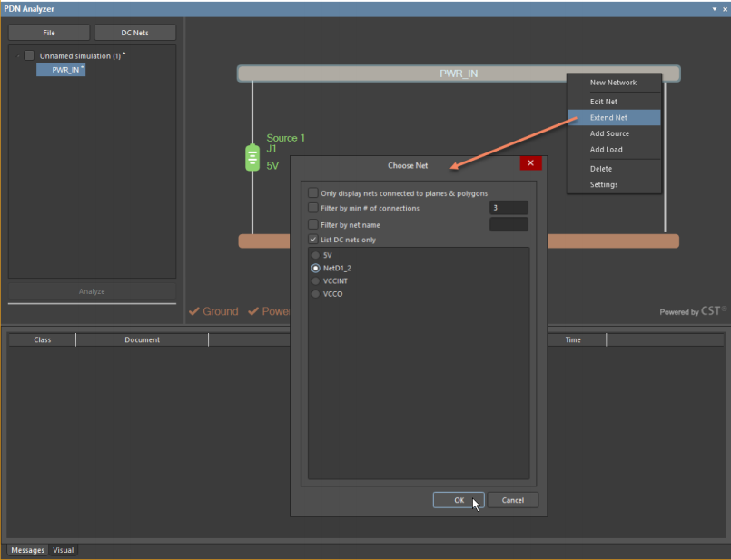Click the net name filter field
Image resolution: width=731 pixels, height=560 pixels.
pos(509,224)
